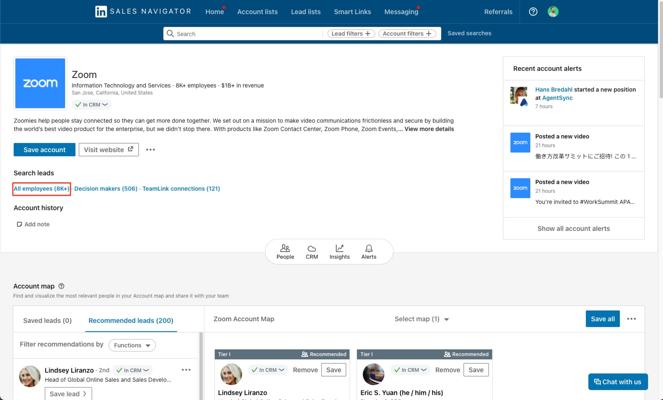Viewport: 663px width, 400px height.
Task: Open Saved searches link
Action: click(x=469, y=33)
